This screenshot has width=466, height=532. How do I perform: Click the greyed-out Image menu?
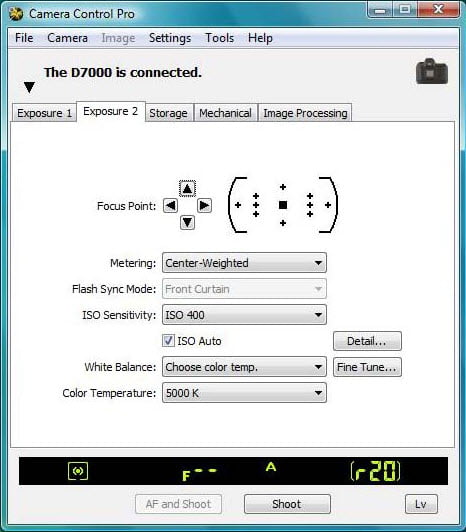pos(118,38)
